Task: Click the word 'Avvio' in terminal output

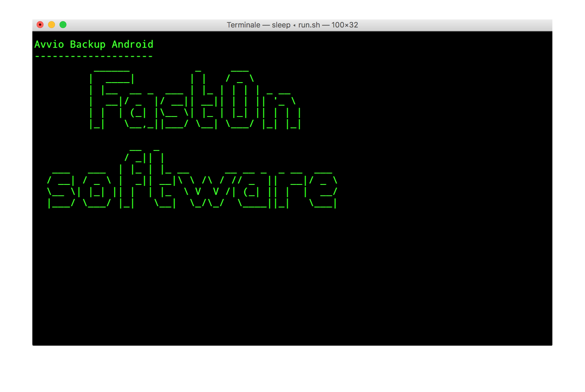Action: pyautogui.click(x=49, y=44)
